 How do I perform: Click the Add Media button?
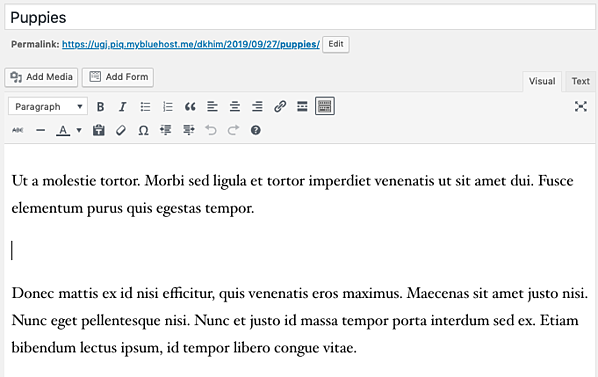[x=41, y=77]
